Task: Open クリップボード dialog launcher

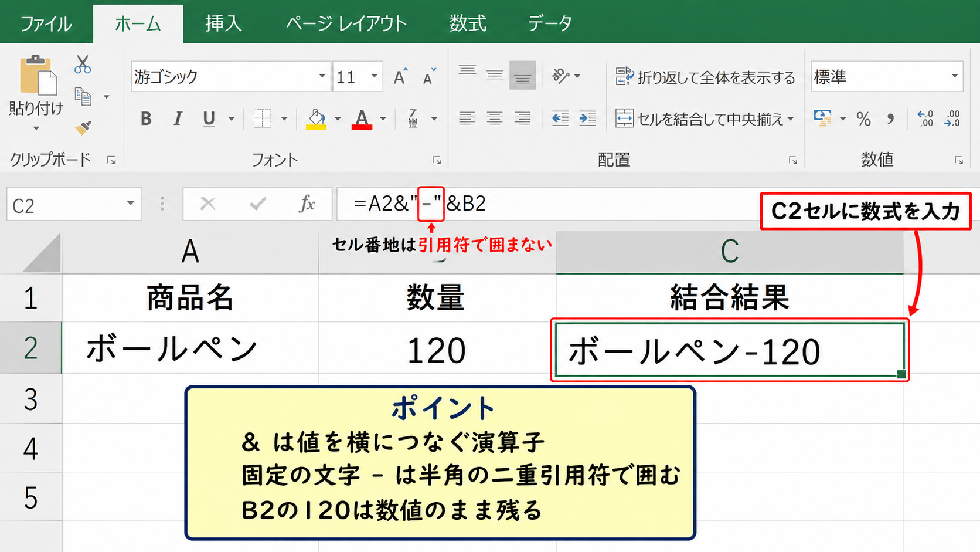Action: [x=111, y=160]
